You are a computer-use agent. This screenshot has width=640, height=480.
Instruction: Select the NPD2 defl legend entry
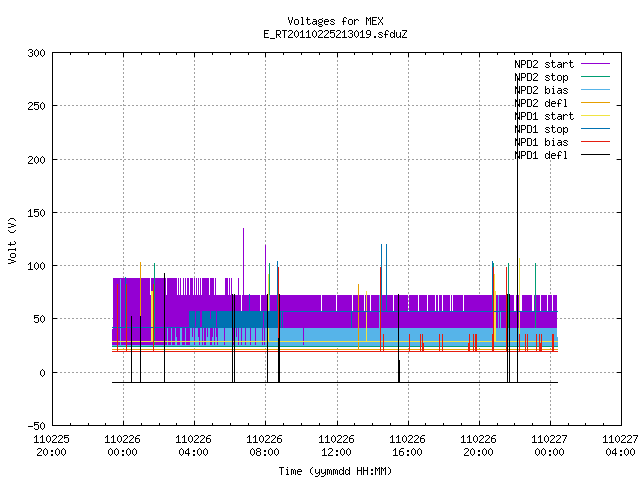coord(541,103)
